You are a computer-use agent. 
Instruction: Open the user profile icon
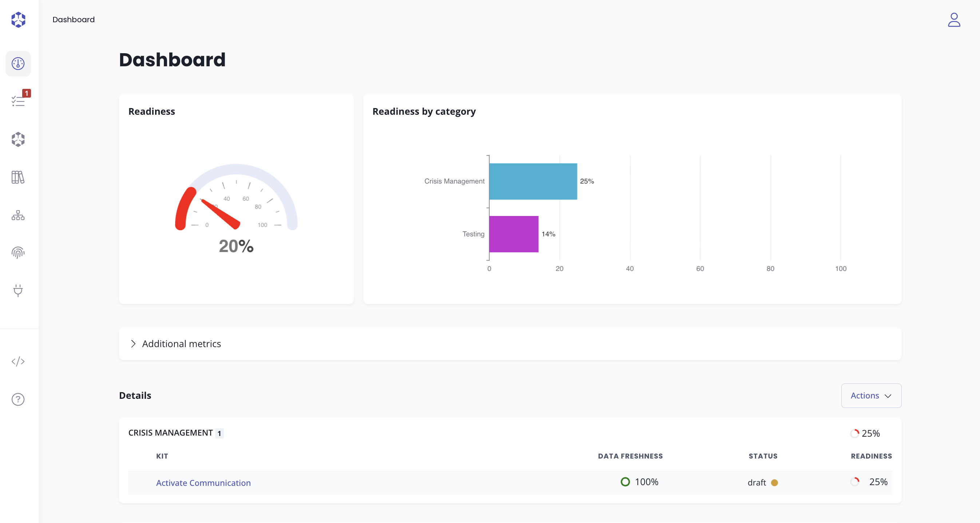(953, 20)
